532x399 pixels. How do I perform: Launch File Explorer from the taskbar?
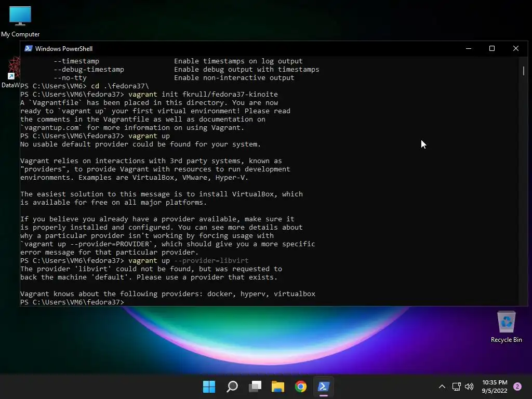(x=278, y=387)
